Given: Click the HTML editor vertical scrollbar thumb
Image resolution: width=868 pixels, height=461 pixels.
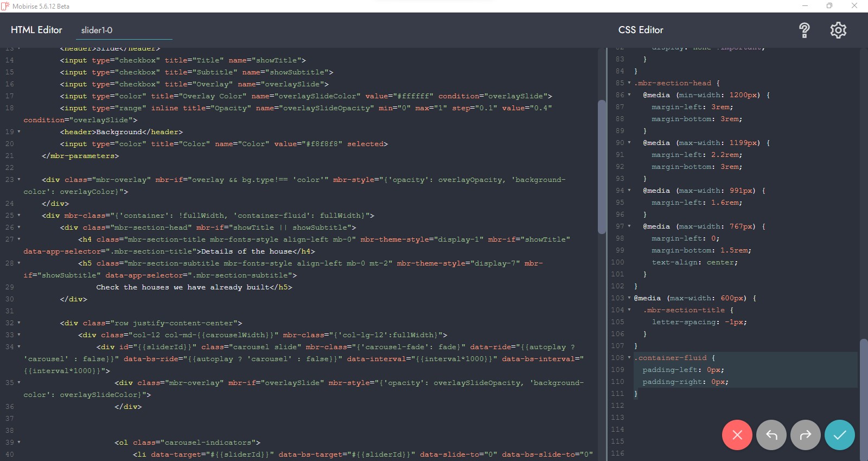Looking at the screenshot, I should 601,167.
